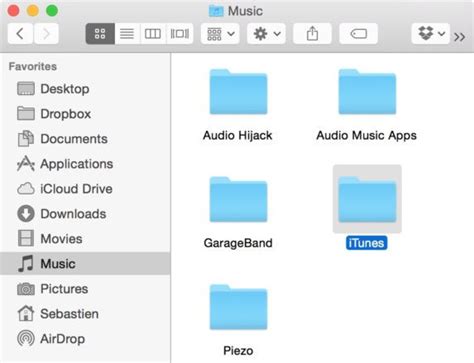Open the item arrangement dropdown
Screen dimensions: 474x363
220,34
